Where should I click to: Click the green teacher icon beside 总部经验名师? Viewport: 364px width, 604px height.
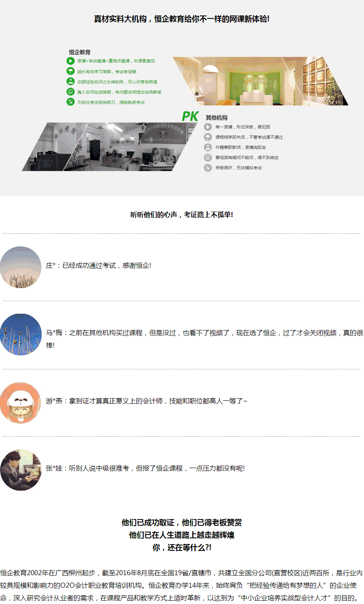(x=71, y=82)
